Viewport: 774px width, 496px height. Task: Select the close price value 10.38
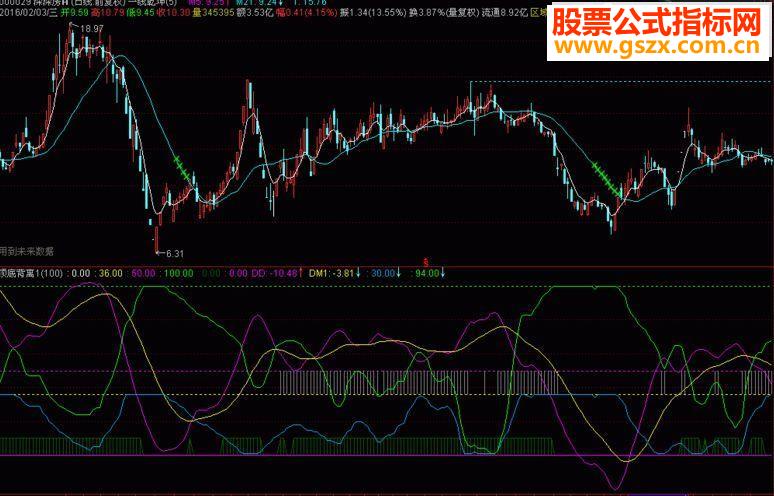[x=179, y=12]
